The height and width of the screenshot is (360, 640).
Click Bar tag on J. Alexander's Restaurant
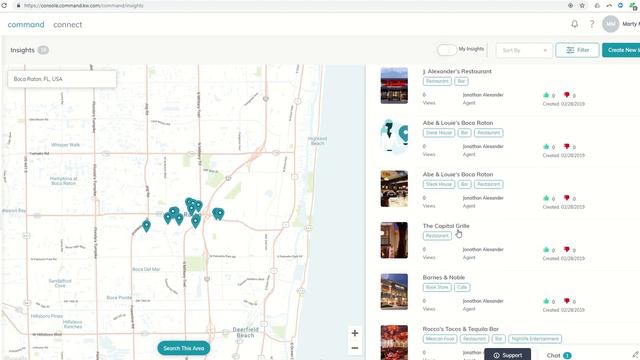click(461, 81)
